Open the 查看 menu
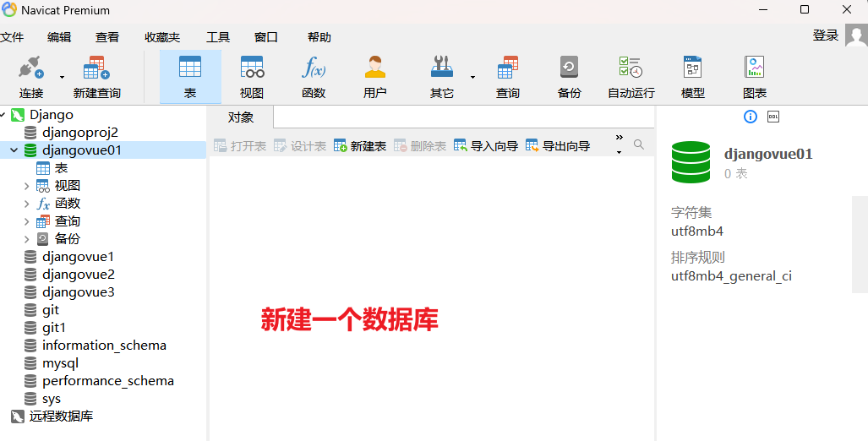Viewport: 868px width, 441px height. tap(106, 37)
